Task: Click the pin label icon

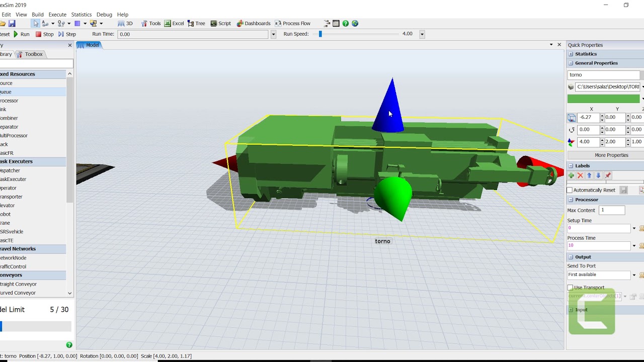Action: (x=608, y=175)
